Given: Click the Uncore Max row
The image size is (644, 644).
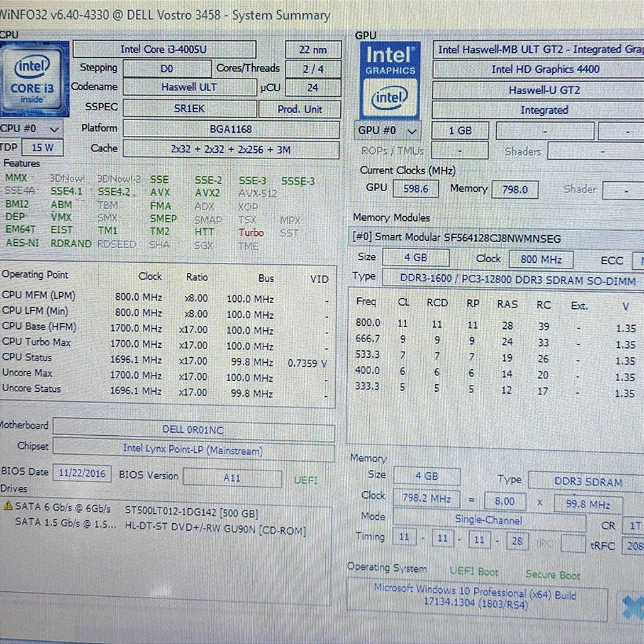Looking at the screenshot, I should (165, 375).
